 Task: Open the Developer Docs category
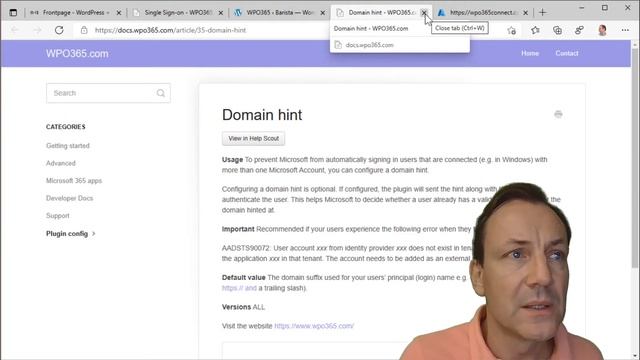(x=69, y=198)
